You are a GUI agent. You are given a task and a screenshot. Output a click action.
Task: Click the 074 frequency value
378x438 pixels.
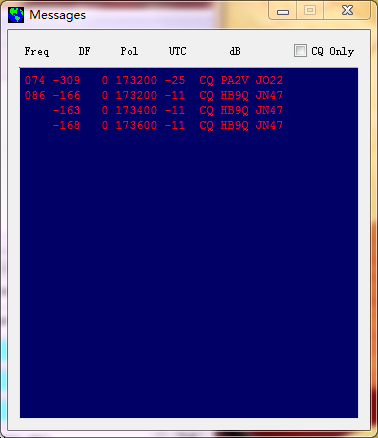[x=35, y=80]
